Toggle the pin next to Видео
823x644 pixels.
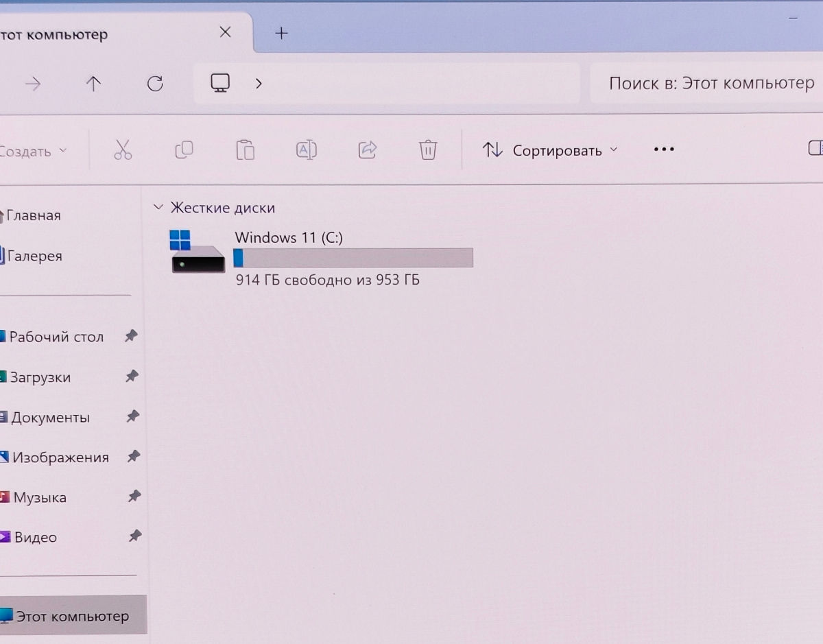135,536
